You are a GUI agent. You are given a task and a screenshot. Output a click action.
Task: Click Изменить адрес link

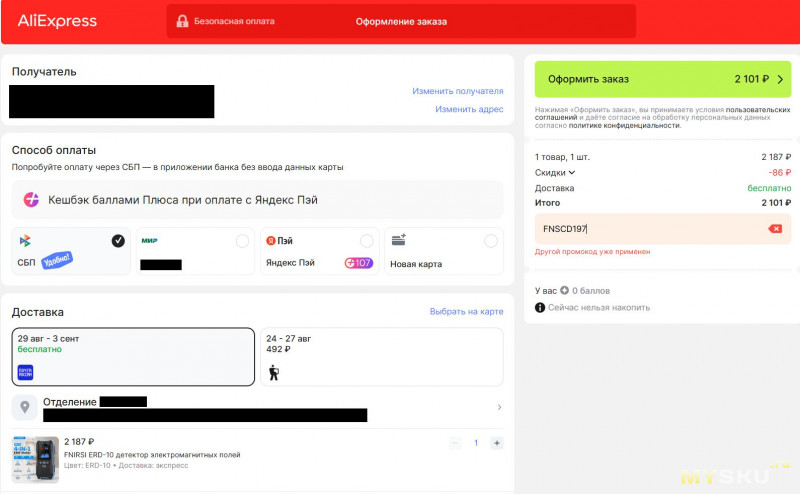click(x=469, y=109)
